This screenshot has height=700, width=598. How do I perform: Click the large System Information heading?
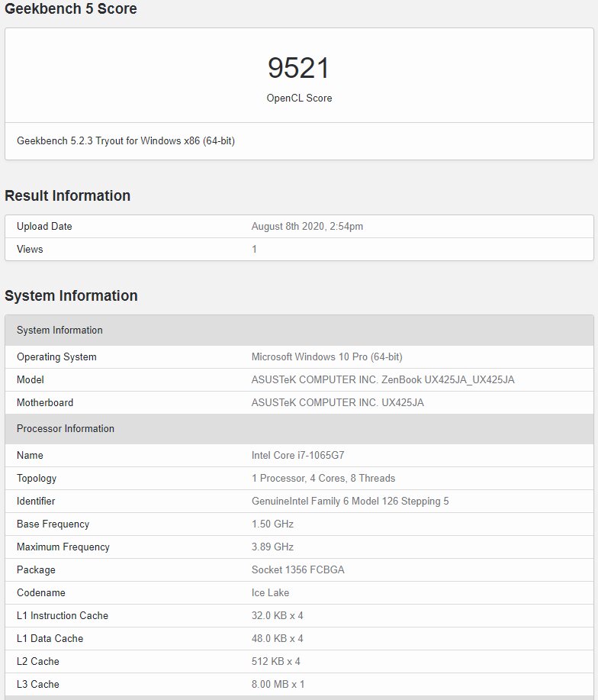(x=71, y=295)
